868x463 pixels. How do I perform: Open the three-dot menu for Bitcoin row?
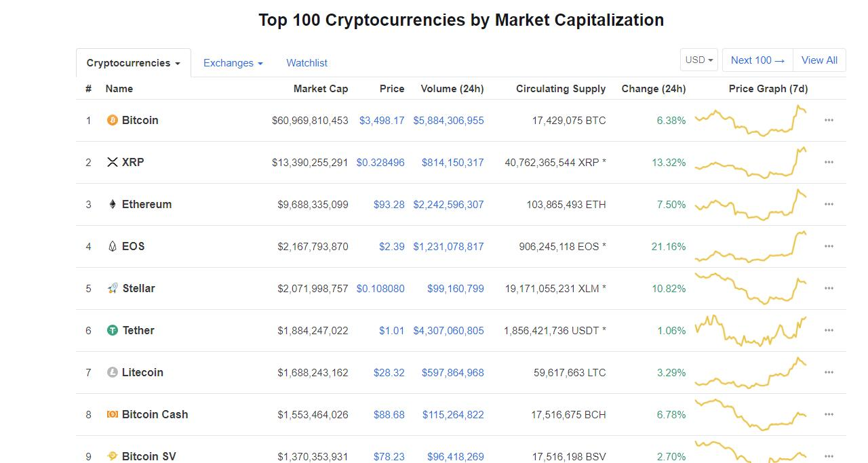point(829,120)
